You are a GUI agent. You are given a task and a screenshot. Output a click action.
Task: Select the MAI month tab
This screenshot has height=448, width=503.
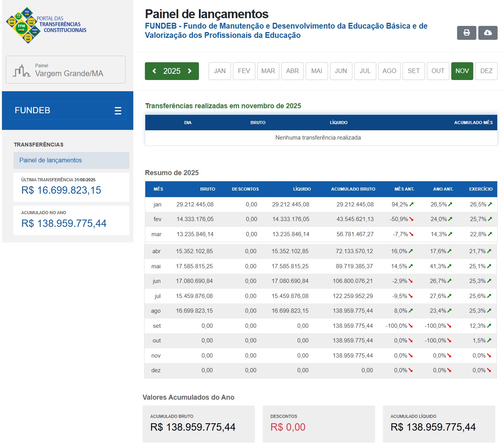316,71
